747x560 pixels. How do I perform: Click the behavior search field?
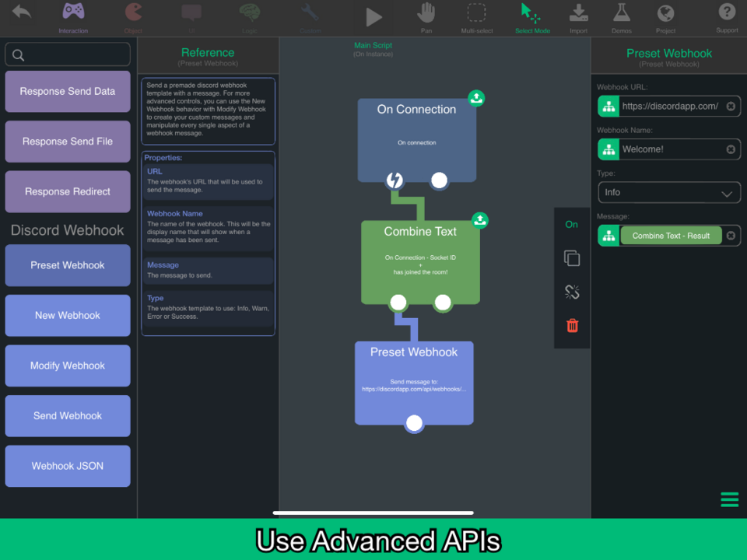(x=68, y=54)
